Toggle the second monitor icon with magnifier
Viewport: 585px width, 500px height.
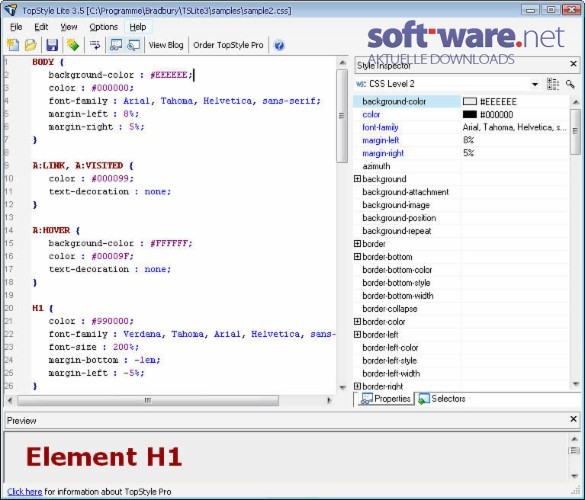pos(133,45)
